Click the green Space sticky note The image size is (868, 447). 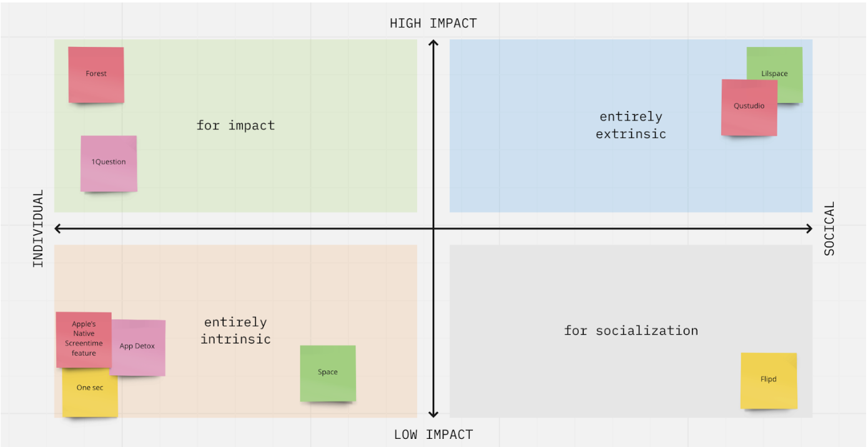(328, 373)
